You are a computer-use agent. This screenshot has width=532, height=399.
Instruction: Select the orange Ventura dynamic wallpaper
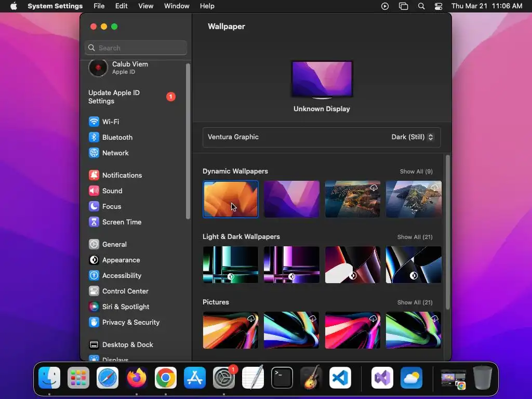point(230,199)
